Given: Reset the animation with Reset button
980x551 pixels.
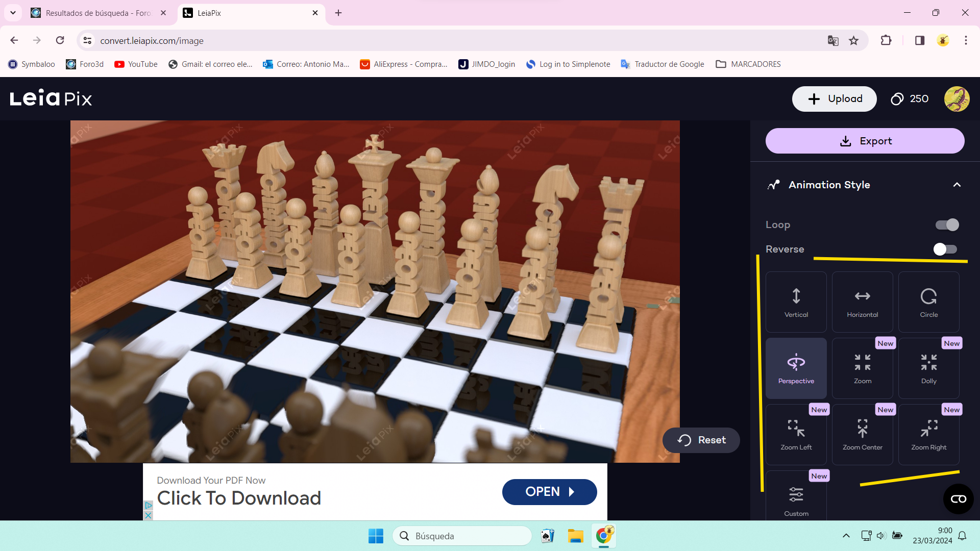Looking at the screenshot, I should coord(701,440).
